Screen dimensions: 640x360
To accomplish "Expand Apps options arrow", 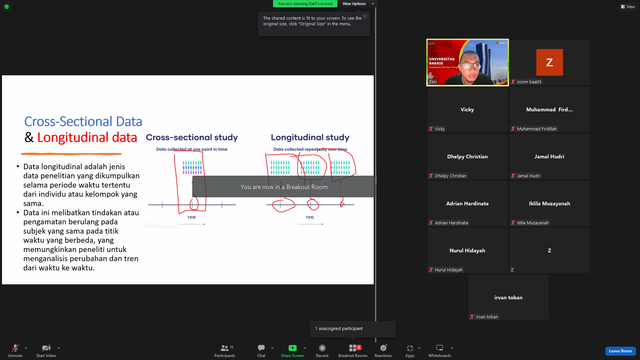I will pyautogui.click(x=419, y=348).
